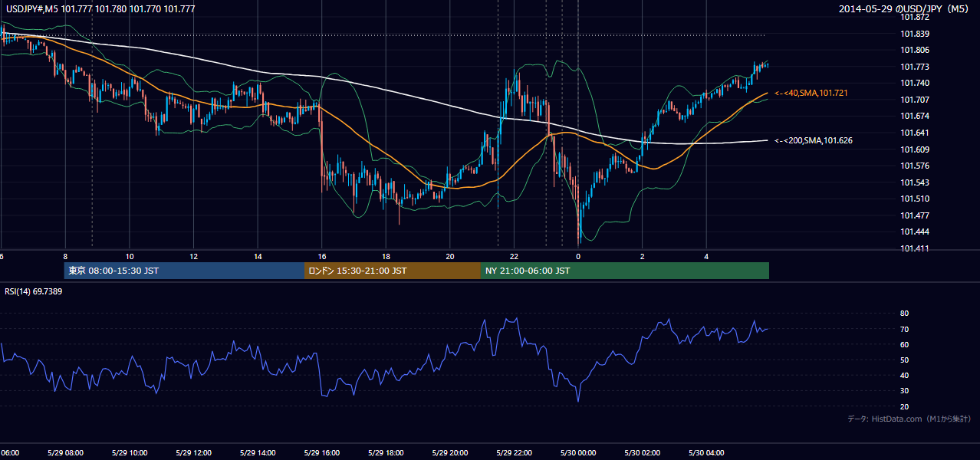Click the RSI 60 level label
980x460 pixels.
click(x=904, y=344)
